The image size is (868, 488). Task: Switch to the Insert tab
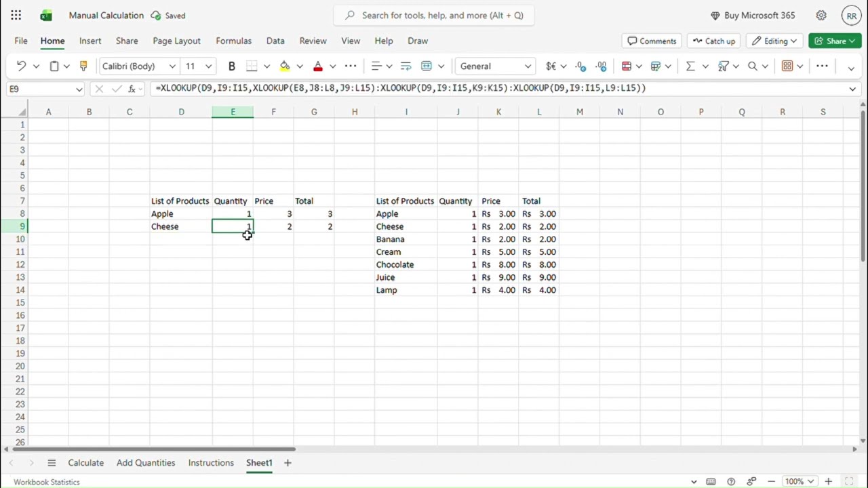(90, 41)
